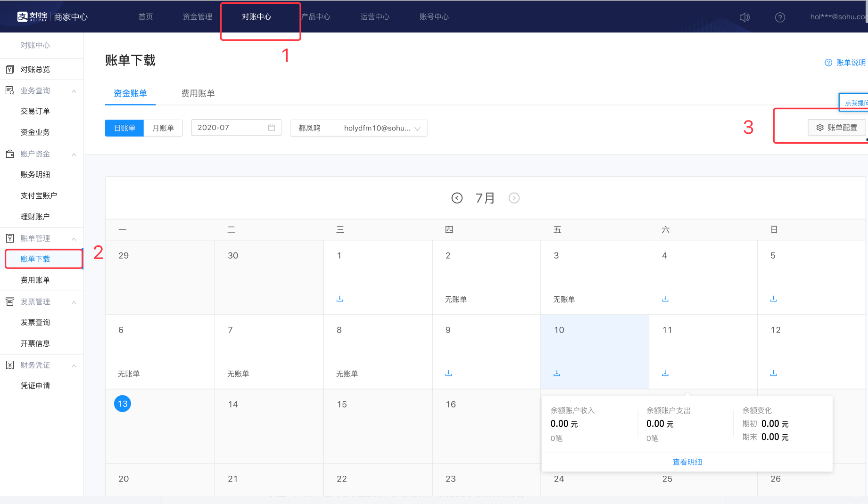Open the 产品中心 top menu
This screenshot has width=868, height=504.
tap(316, 17)
